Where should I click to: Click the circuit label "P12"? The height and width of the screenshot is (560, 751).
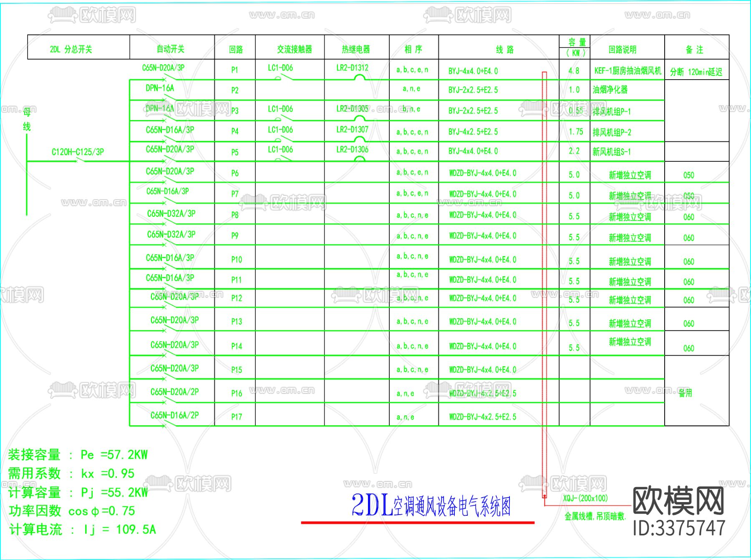tap(237, 298)
